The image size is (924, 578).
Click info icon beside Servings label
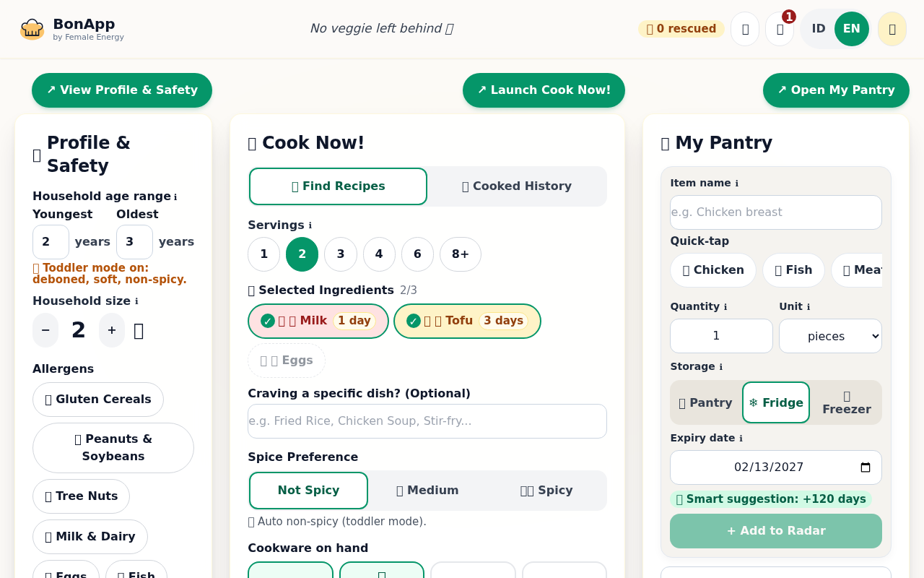[310, 225]
